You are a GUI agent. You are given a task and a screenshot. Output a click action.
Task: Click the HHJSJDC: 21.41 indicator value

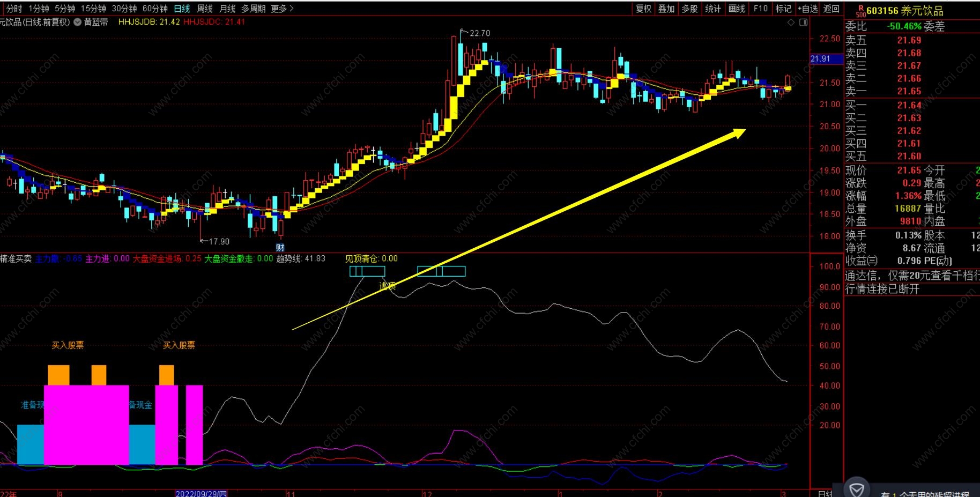pyautogui.click(x=214, y=22)
